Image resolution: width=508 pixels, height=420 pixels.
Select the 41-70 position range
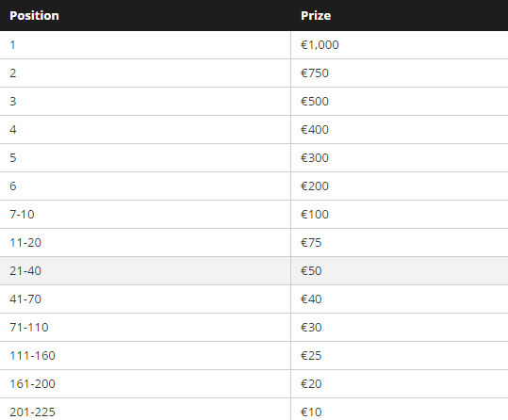point(25,299)
